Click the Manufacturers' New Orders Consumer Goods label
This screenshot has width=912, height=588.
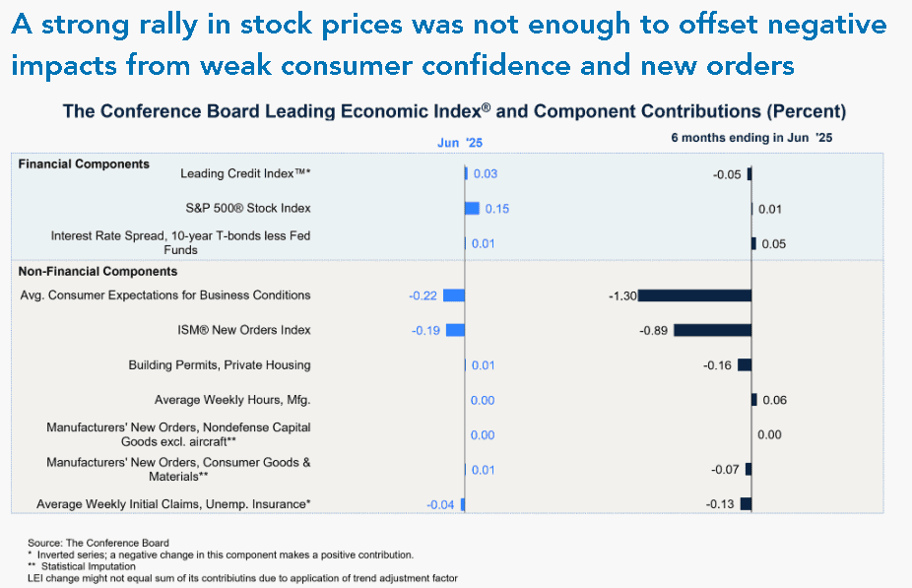point(178,470)
